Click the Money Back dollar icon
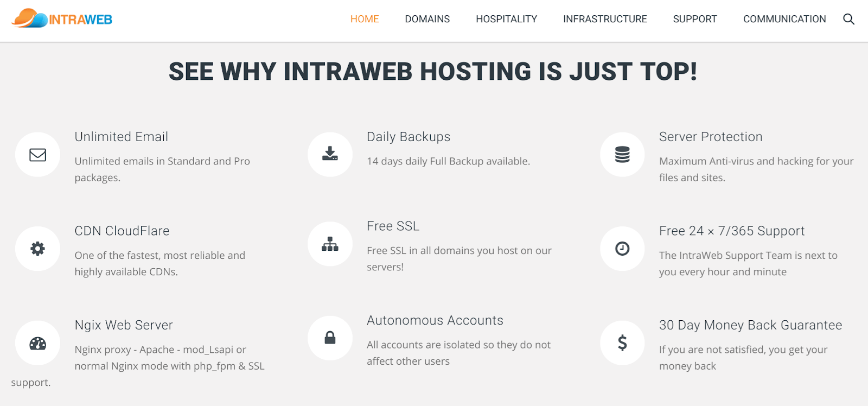Screen dimensions: 868x406 tap(622, 342)
